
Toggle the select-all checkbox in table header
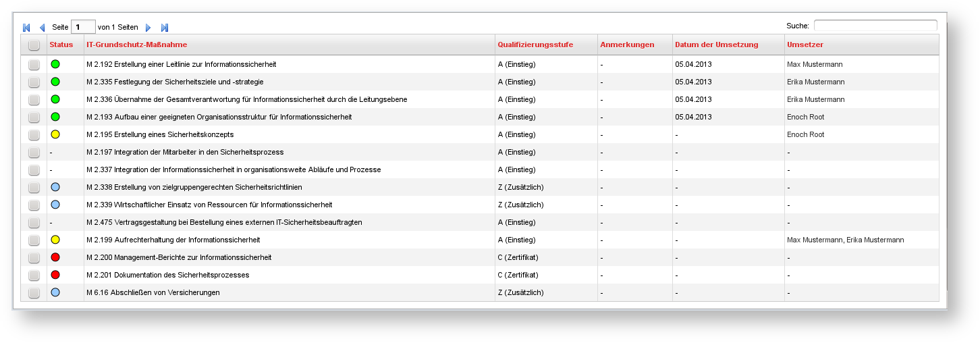click(34, 45)
